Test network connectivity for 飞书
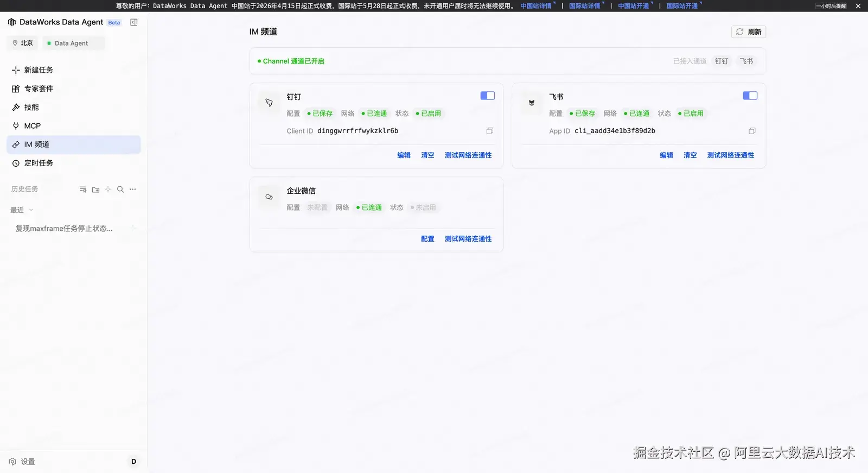This screenshot has height=473, width=868. click(x=731, y=155)
